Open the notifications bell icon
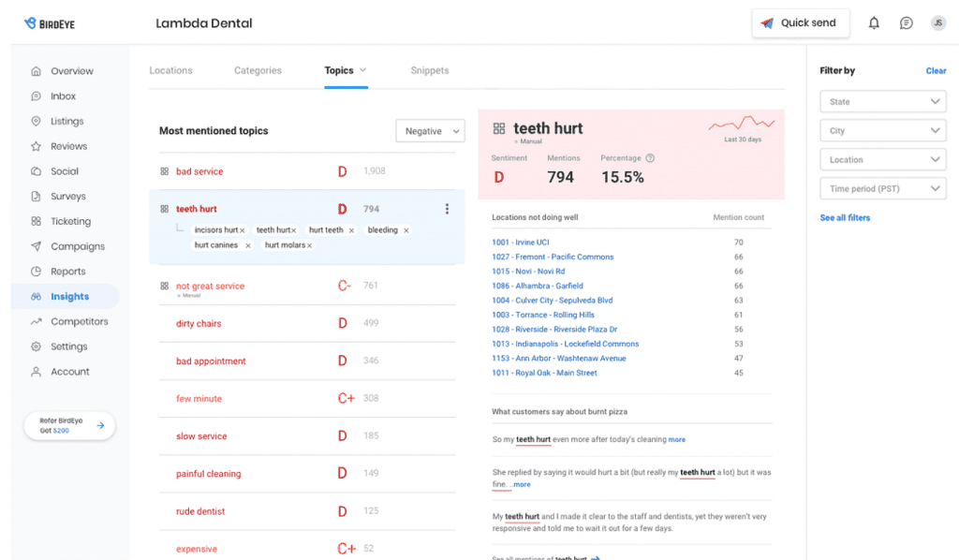 874,23
